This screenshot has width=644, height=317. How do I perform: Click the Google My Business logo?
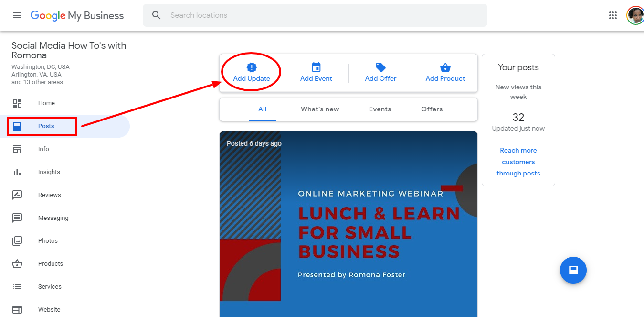(77, 15)
